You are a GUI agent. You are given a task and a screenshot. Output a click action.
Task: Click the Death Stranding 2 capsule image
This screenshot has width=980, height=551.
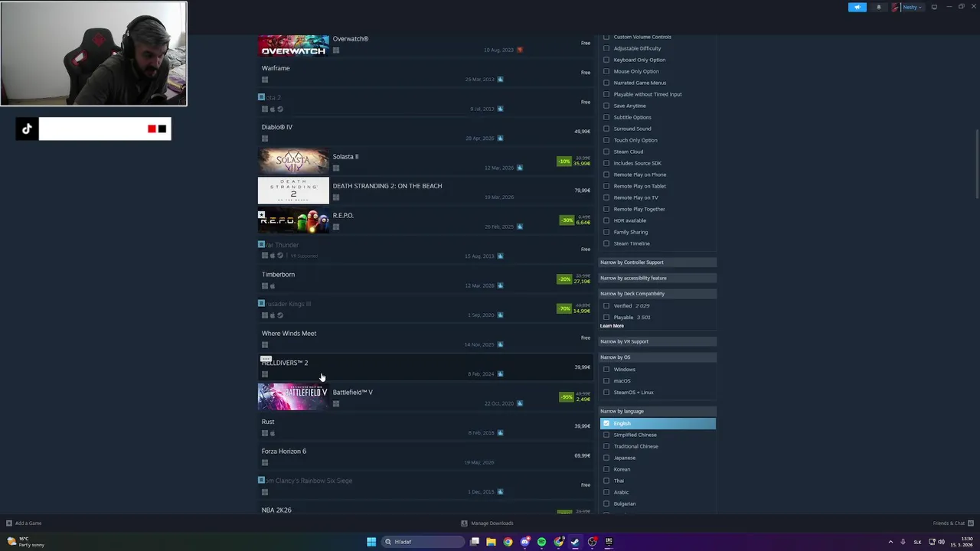tap(293, 191)
